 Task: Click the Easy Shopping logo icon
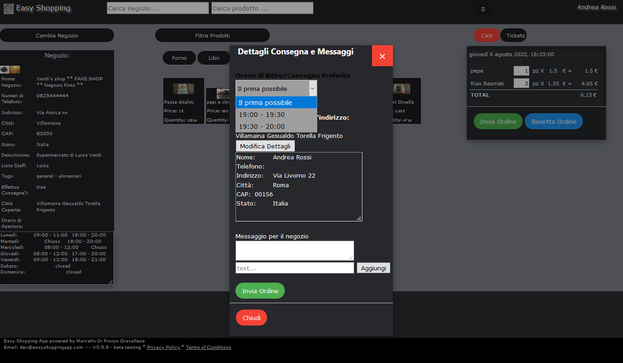8,8
